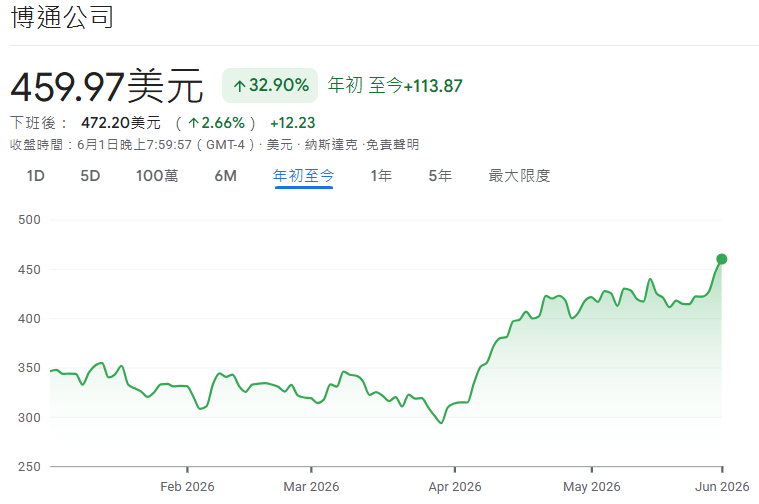This screenshot has width=759, height=504.
Task: Click the 459.97美元 price value
Action: point(107,86)
